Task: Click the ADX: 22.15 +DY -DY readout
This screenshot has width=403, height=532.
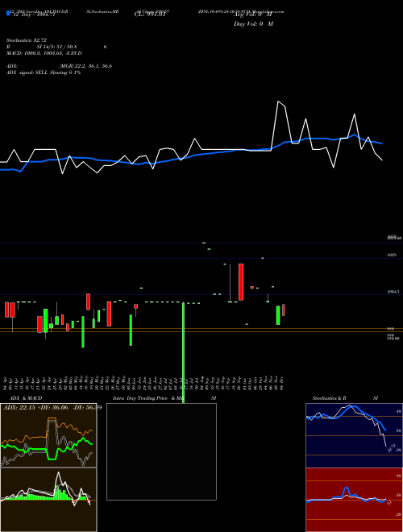Action: [x=52, y=407]
